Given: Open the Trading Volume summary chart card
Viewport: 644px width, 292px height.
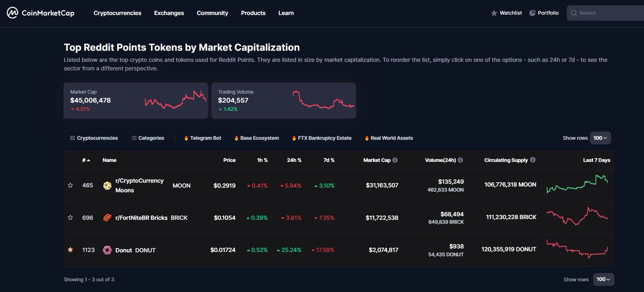Looking at the screenshot, I should pos(284,100).
